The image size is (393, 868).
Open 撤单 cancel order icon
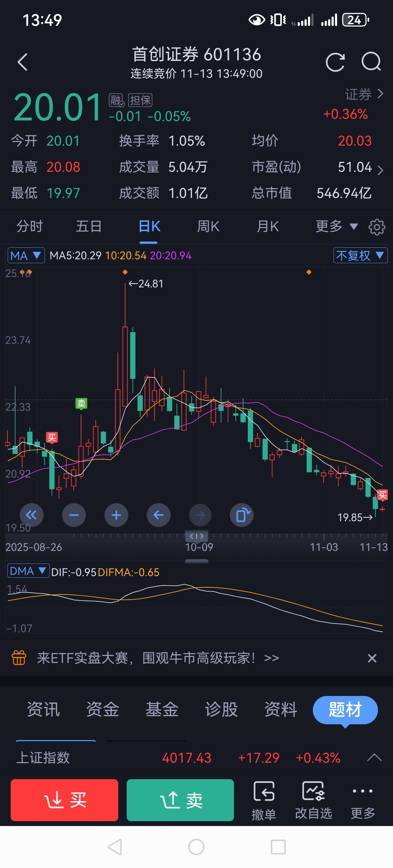[264, 800]
